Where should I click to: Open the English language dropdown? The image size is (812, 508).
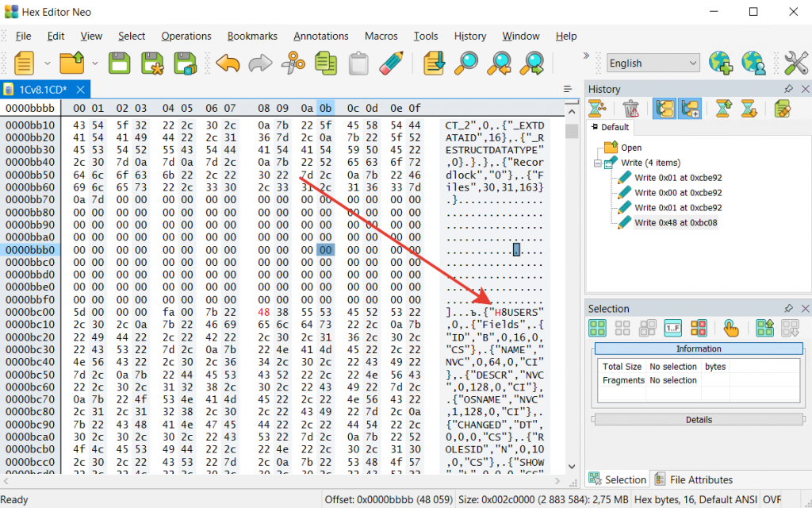pyautogui.click(x=653, y=63)
